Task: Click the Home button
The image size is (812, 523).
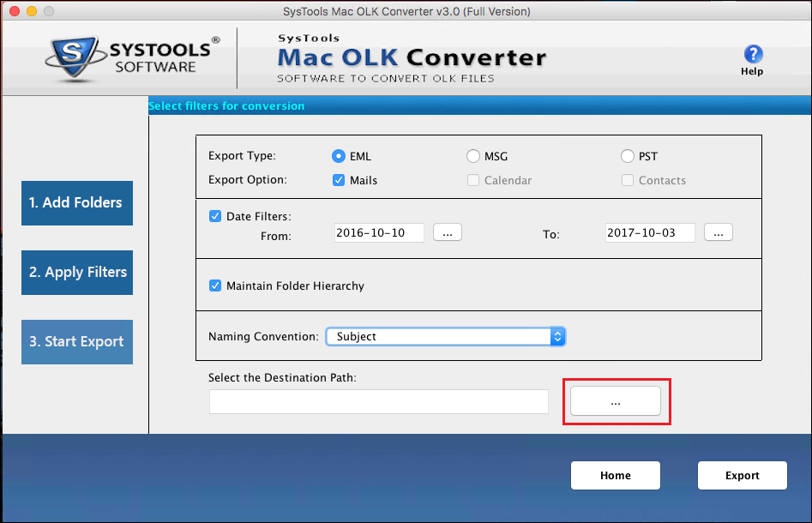Action: pos(615,475)
